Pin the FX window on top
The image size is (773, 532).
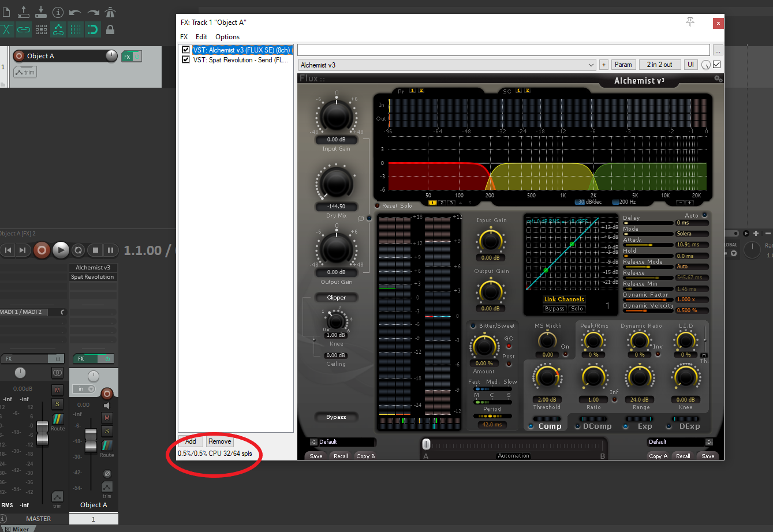[x=690, y=22]
